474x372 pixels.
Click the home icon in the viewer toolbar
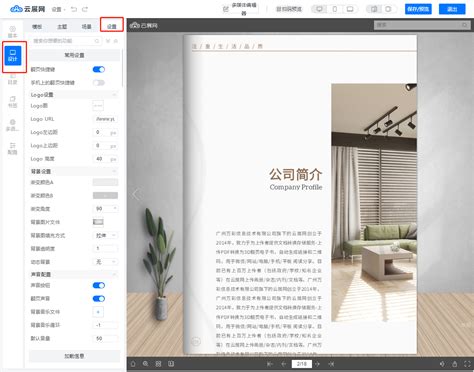133,364
